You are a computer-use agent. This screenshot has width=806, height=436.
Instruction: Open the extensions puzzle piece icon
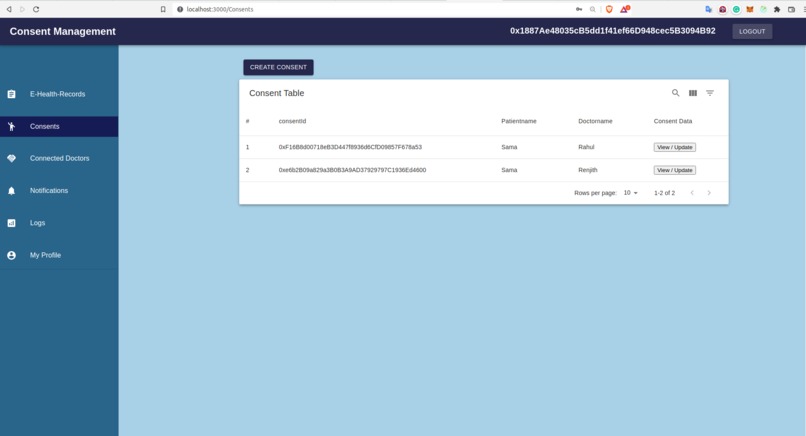777,9
